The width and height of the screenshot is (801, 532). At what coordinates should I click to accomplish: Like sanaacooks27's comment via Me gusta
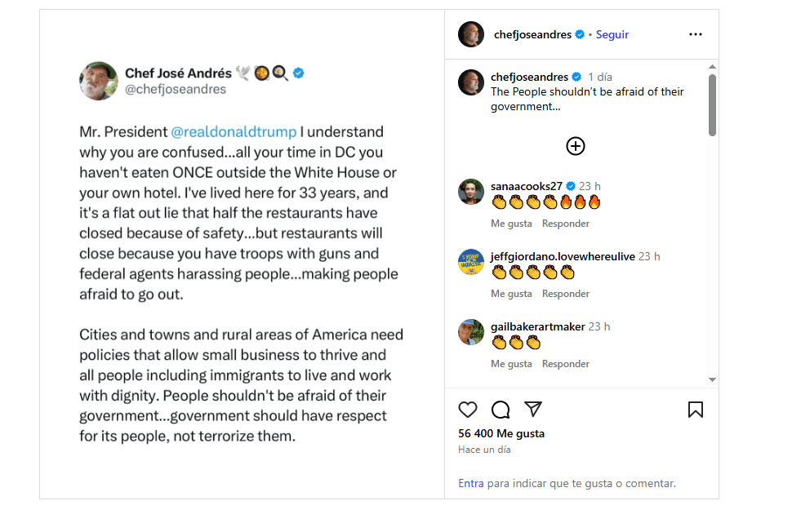click(x=511, y=224)
